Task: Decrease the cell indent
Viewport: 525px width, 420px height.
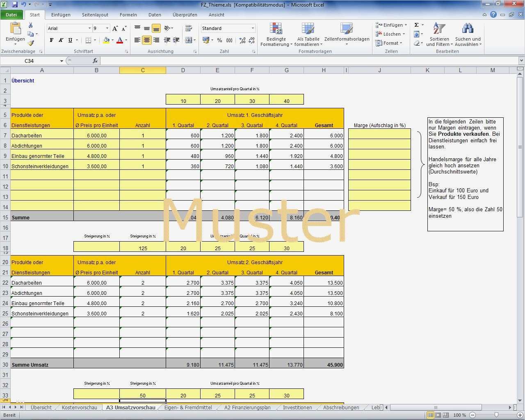Action: (167, 40)
